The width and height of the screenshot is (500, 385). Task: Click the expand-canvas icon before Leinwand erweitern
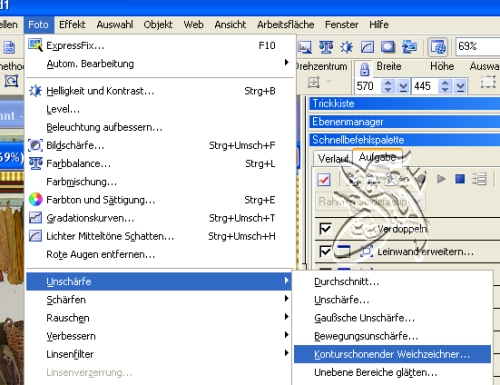coord(366,251)
